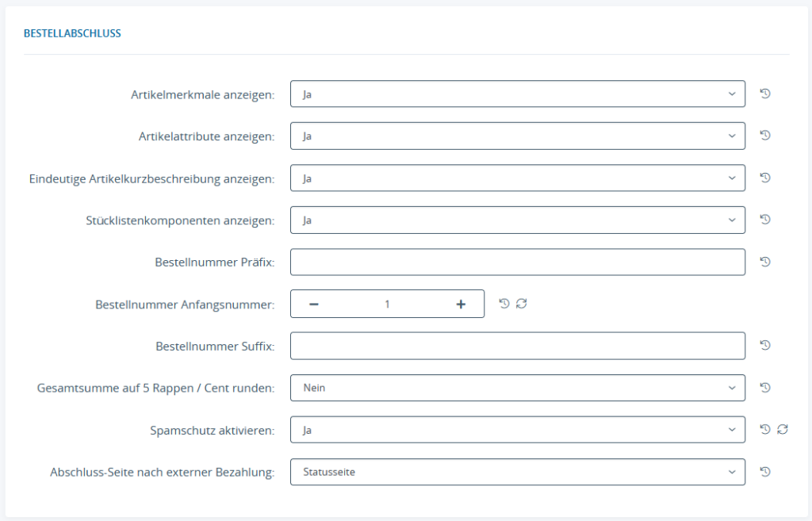The image size is (812, 521).
Task: Increase "Bestellnummer Anfangsnummer" with the plus button
Action: tap(461, 303)
